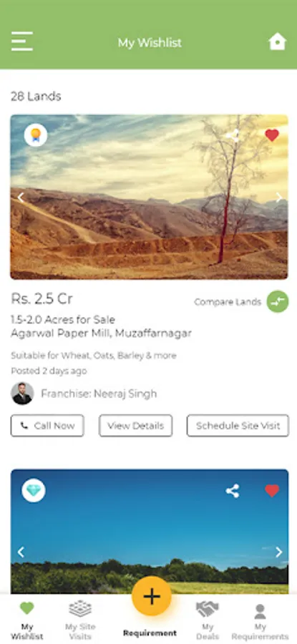Show previous photo of first land

[x=21, y=197]
